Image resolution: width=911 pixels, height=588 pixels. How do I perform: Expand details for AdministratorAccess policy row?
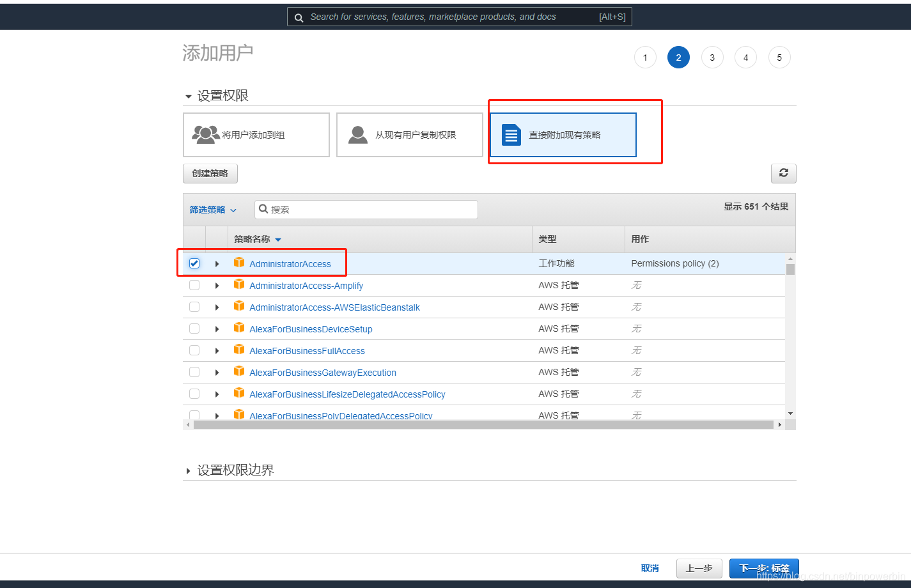(217, 263)
